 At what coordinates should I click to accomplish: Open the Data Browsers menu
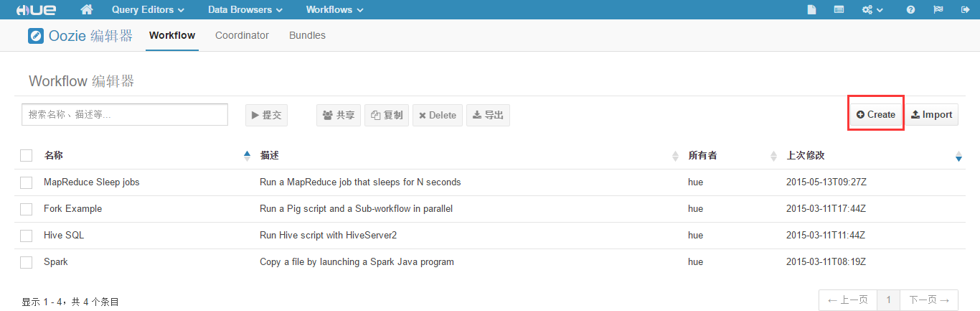(245, 10)
